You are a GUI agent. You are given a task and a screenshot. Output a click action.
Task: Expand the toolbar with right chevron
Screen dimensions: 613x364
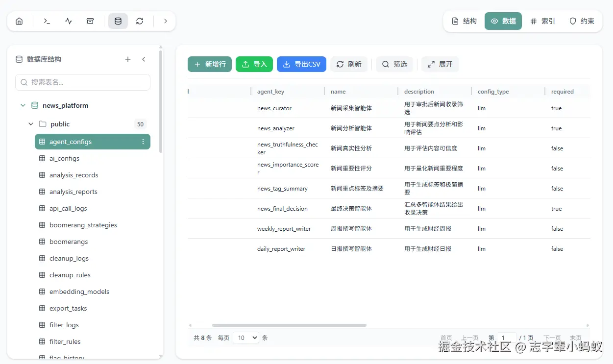166,21
